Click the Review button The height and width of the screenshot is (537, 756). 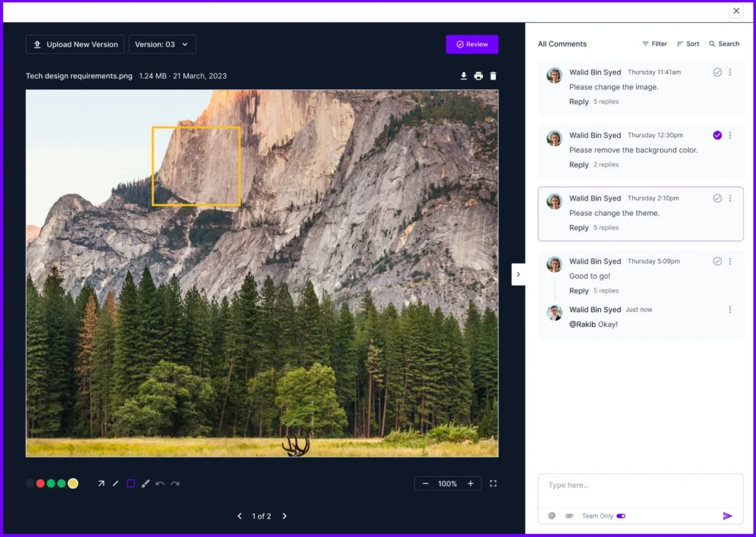(472, 44)
